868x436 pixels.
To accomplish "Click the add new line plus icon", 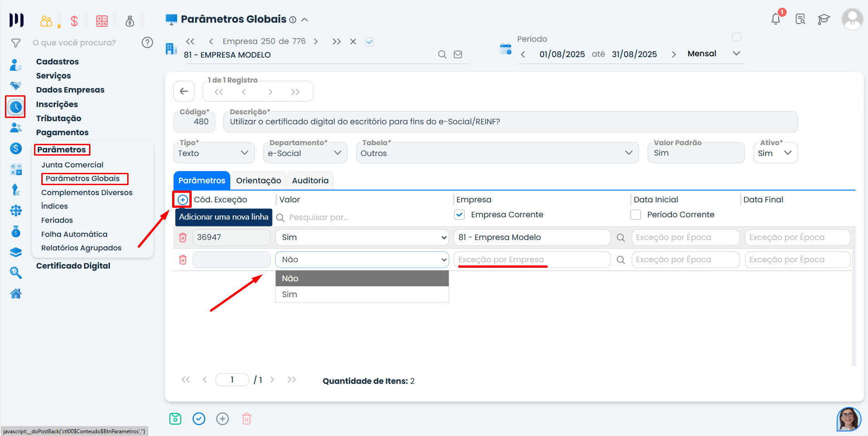I will pyautogui.click(x=182, y=200).
